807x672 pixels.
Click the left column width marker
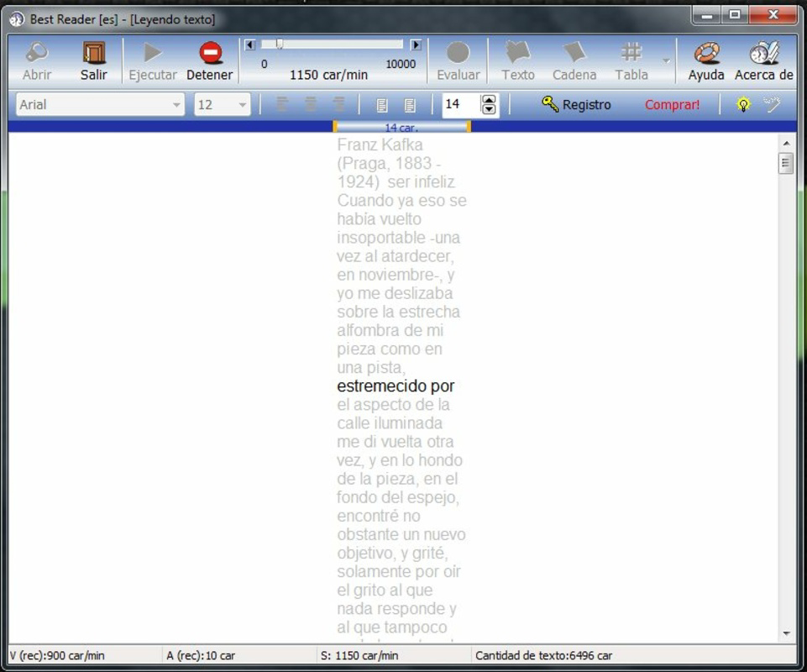[x=335, y=127]
